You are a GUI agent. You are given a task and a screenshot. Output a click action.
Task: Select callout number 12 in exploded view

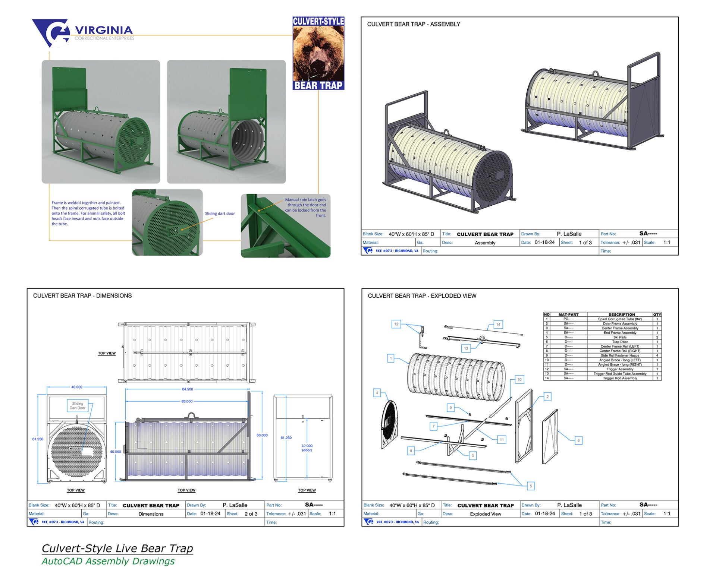click(396, 324)
